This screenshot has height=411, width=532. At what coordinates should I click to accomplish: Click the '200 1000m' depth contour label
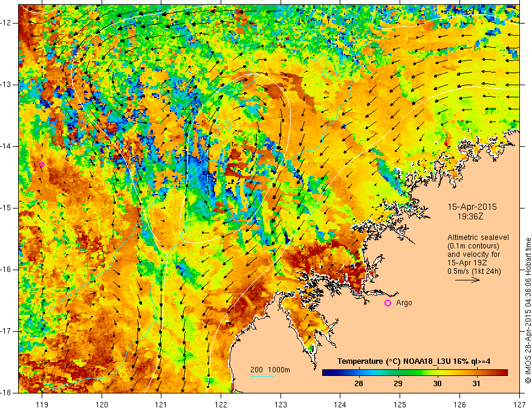coord(270,370)
